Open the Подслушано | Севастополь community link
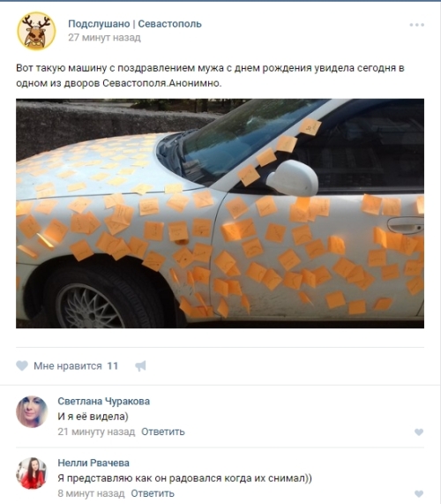The image size is (441, 504). pos(135,24)
